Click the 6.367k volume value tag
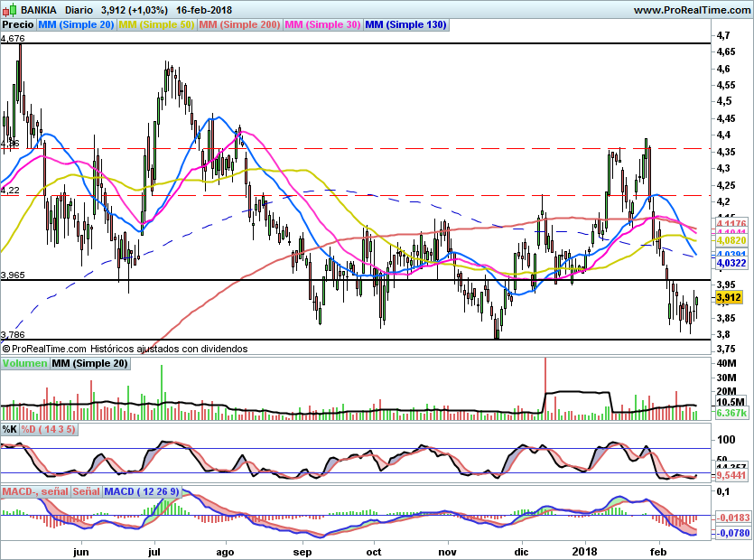The width and height of the screenshot is (754, 560). (730, 413)
